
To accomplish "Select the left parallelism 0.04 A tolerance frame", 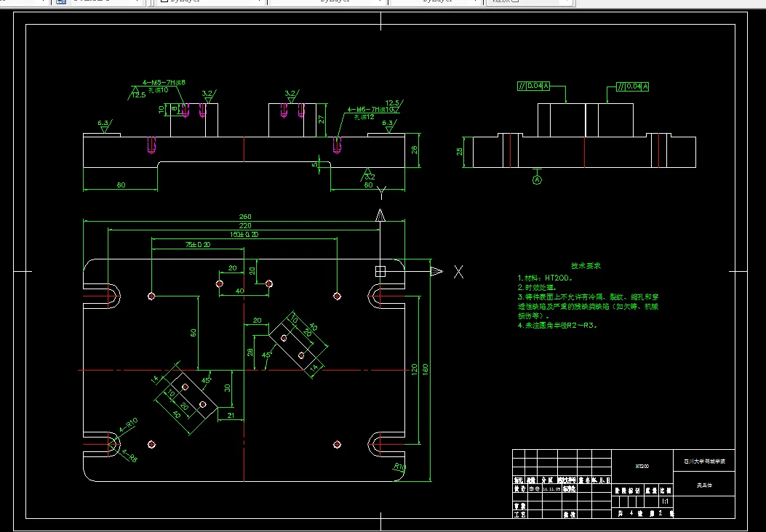I will point(533,86).
